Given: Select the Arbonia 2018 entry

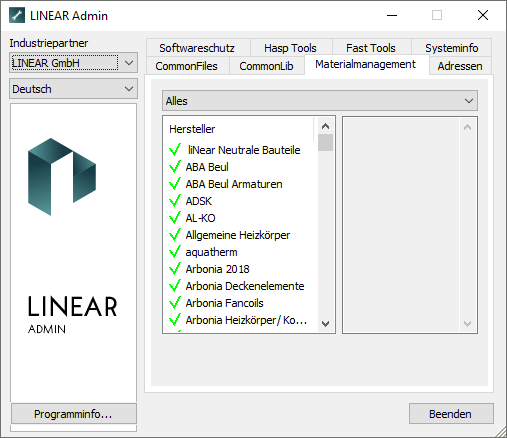Looking at the screenshot, I should [217, 269].
